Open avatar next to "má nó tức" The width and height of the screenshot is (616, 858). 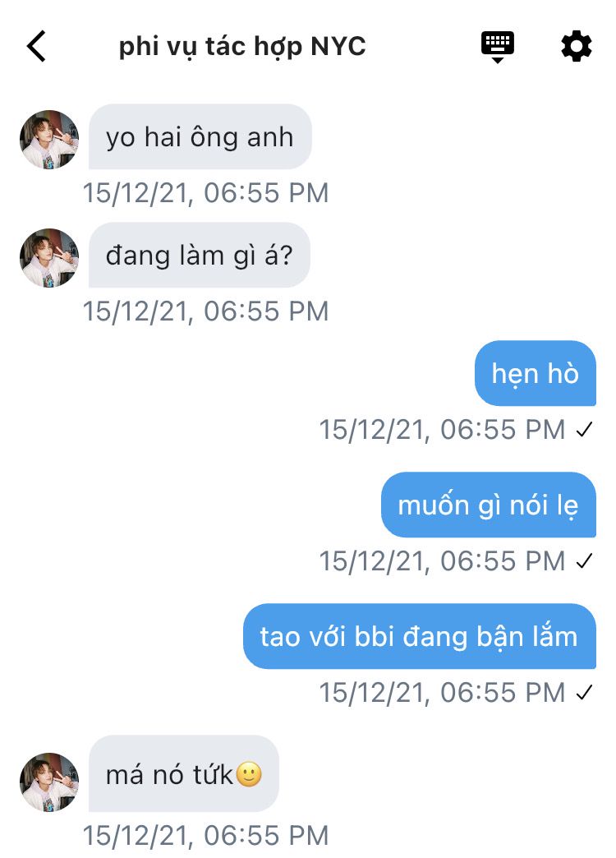[49, 782]
